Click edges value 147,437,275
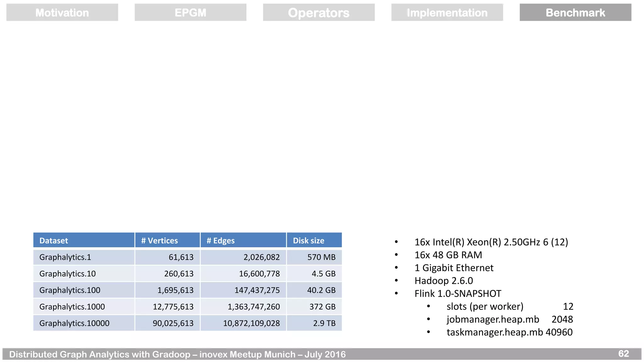Screen dimensions: 644x362 tap(243, 290)
